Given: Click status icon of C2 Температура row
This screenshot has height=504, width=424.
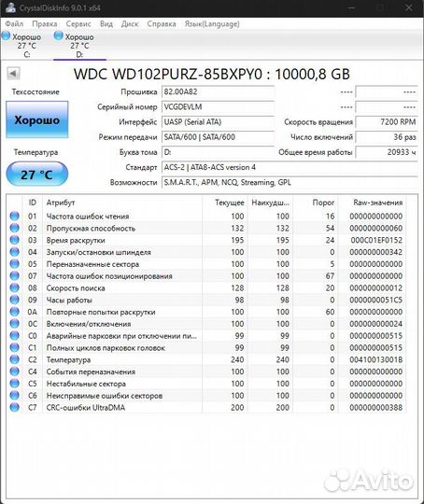Looking at the screenshot, I should click(x=15, y=359).
